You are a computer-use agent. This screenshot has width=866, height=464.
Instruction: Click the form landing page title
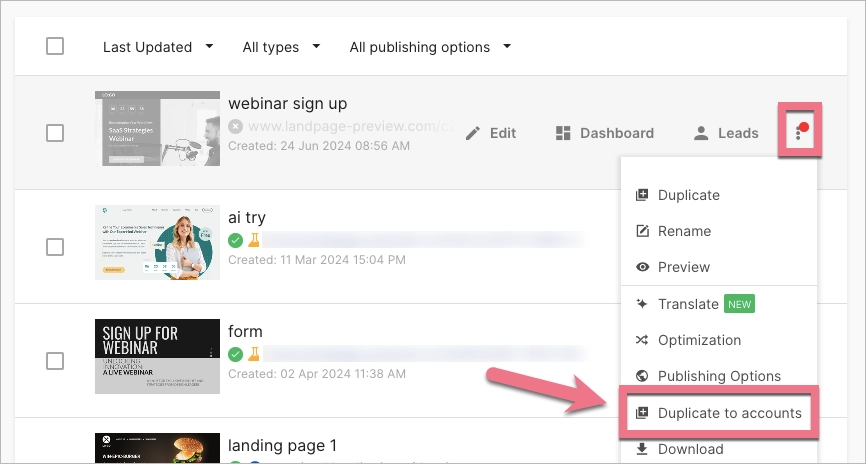tap(245, 331)
